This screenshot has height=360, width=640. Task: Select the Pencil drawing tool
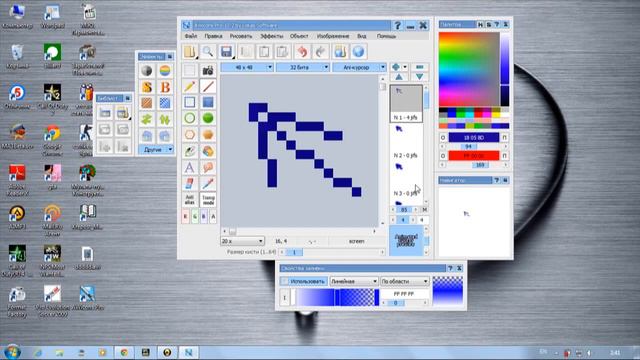pyautogui.click(x=189, y=86)
